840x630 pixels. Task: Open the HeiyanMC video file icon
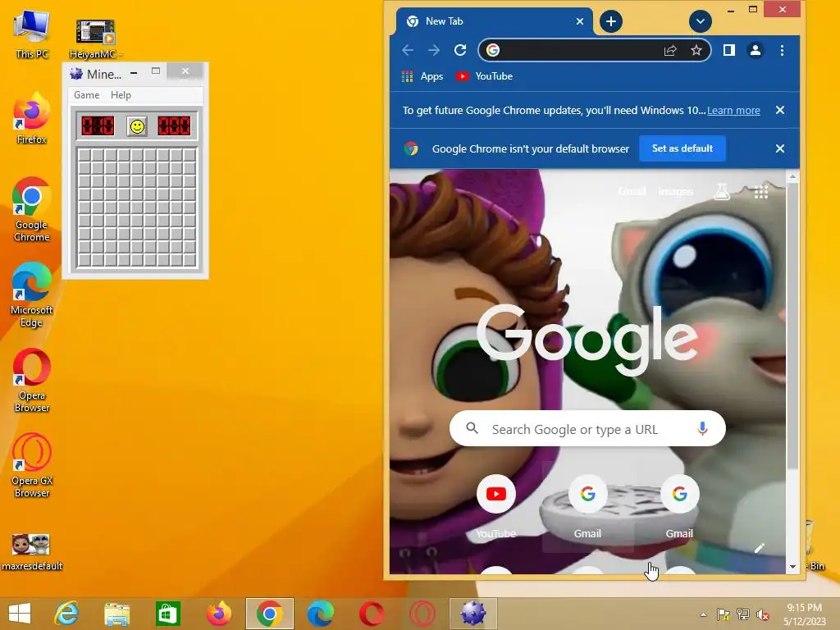point(95,39)
